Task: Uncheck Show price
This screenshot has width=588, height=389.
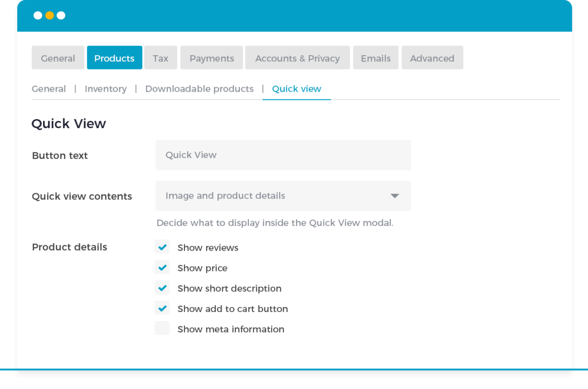Action: (x=162, y=267)
